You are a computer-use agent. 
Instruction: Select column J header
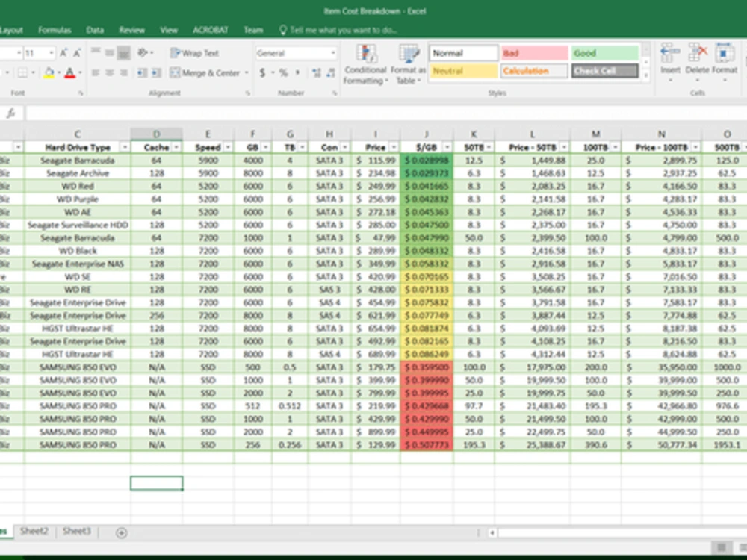coord(427,134)
